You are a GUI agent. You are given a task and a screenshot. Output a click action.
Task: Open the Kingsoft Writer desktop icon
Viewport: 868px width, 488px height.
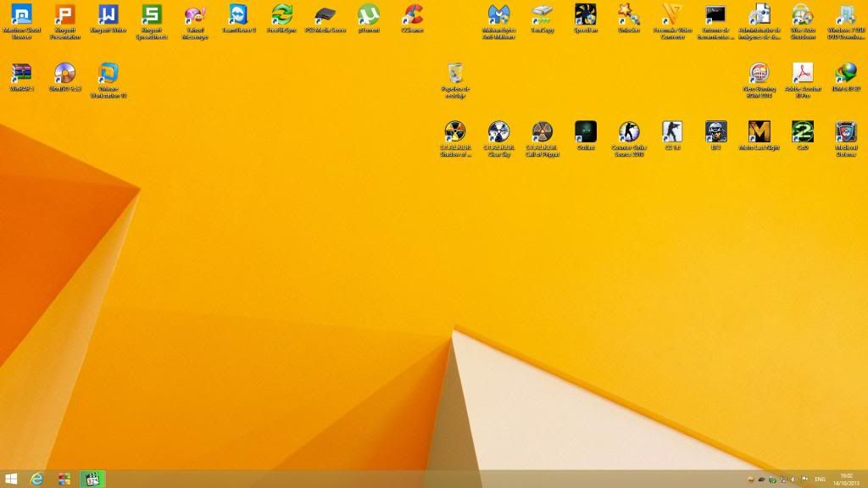[108, 15]
